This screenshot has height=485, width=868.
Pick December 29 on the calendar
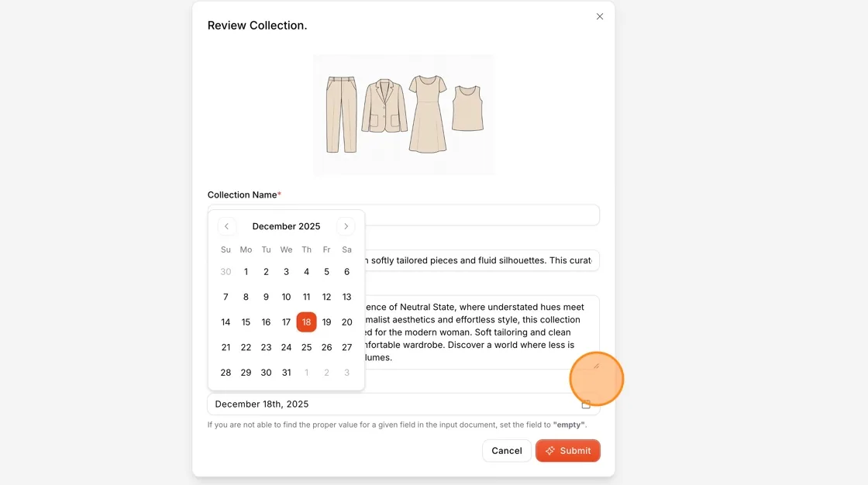[x=246, y=373]
